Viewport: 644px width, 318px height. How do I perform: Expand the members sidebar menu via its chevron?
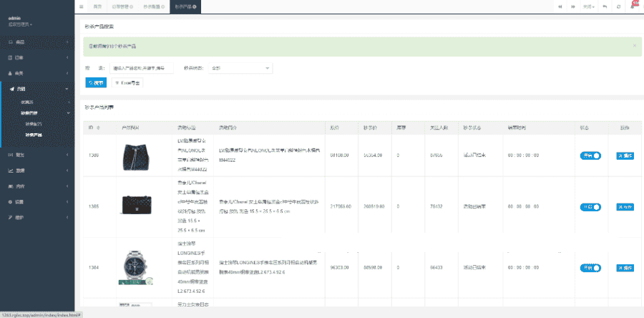coord(67,73)
